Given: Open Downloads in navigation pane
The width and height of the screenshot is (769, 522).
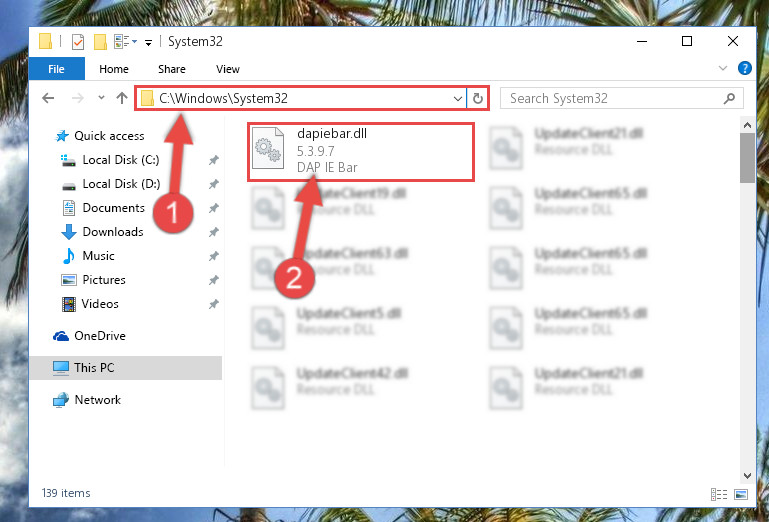Looking at the screenshot, I should (113, 232).
